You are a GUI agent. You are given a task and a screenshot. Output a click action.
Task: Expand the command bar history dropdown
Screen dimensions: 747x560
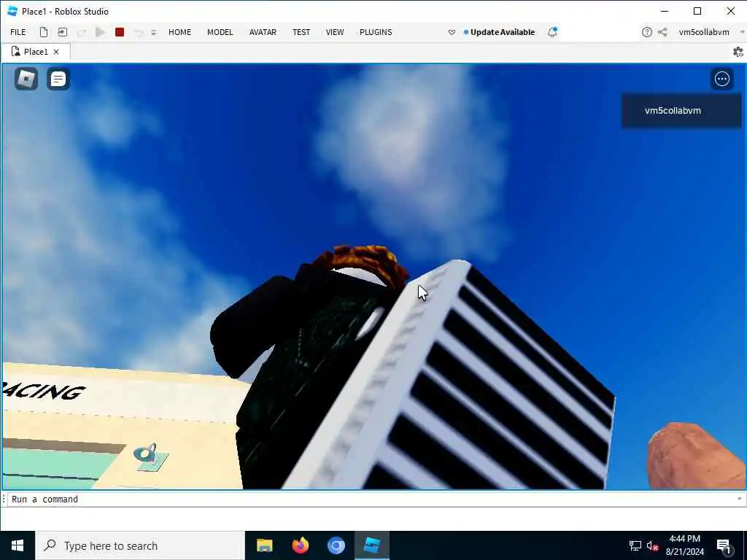740,499
